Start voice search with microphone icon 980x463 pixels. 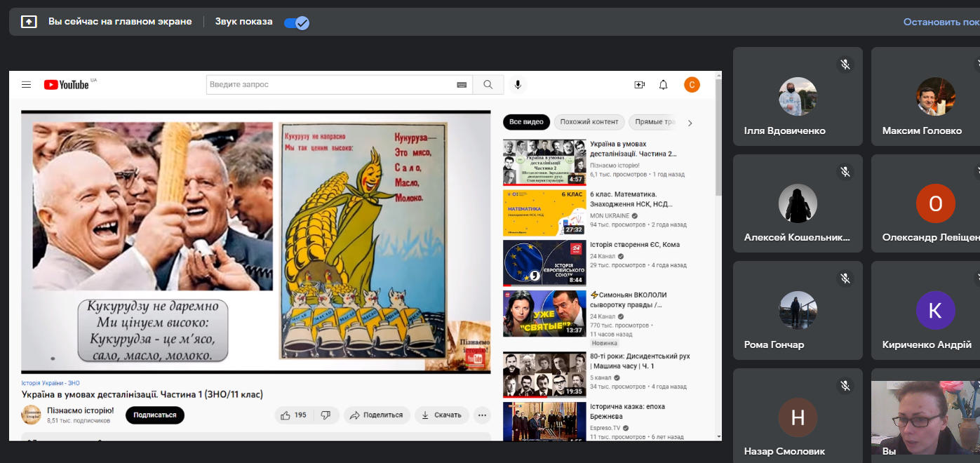518,85
